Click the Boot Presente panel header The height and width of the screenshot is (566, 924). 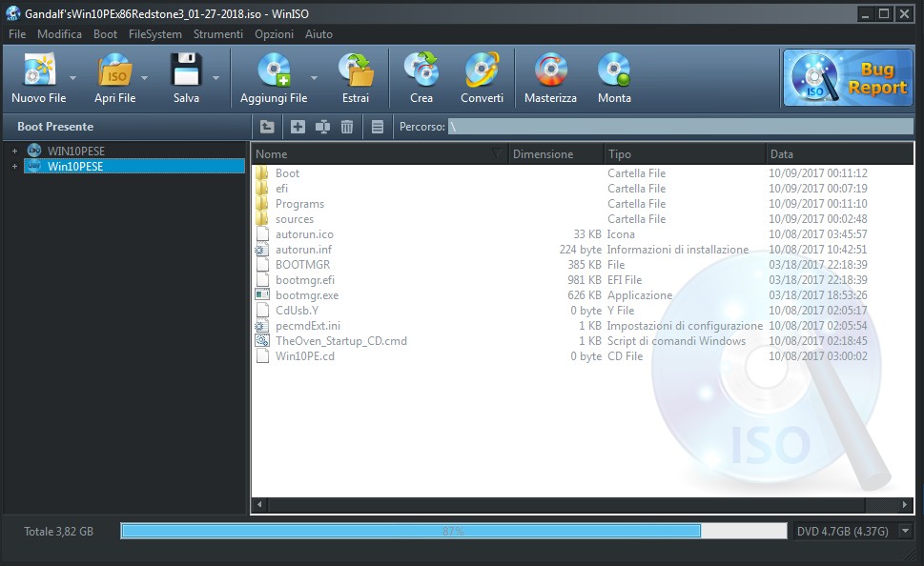click(55, 127)
